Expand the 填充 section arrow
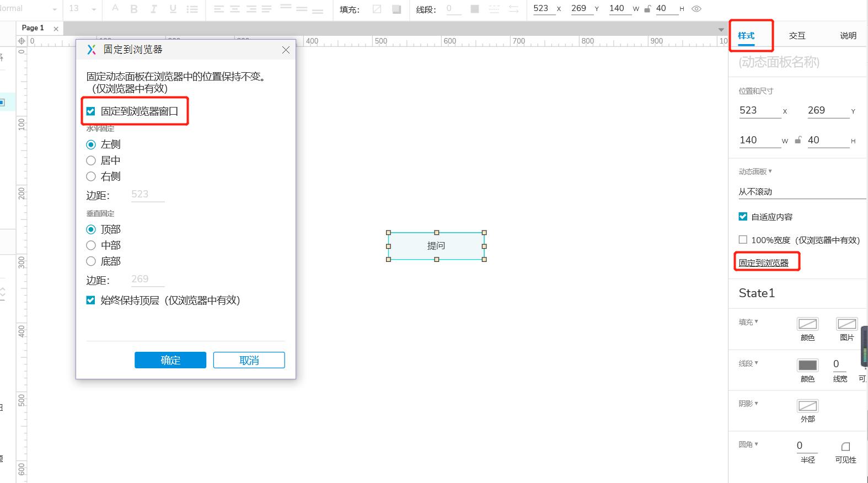The height and width of the screenshot is (483, 868). (x=756, y=321)
